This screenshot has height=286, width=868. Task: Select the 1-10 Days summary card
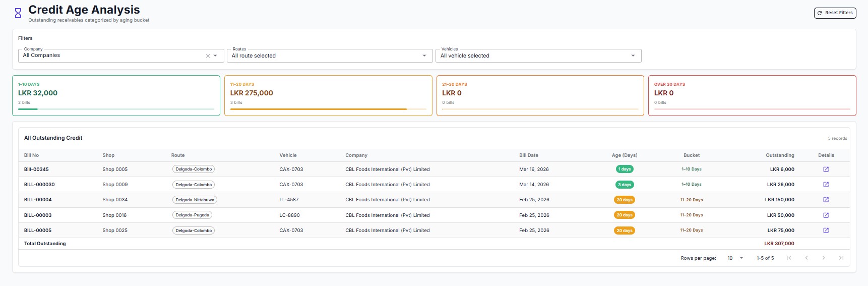point(116,95)
